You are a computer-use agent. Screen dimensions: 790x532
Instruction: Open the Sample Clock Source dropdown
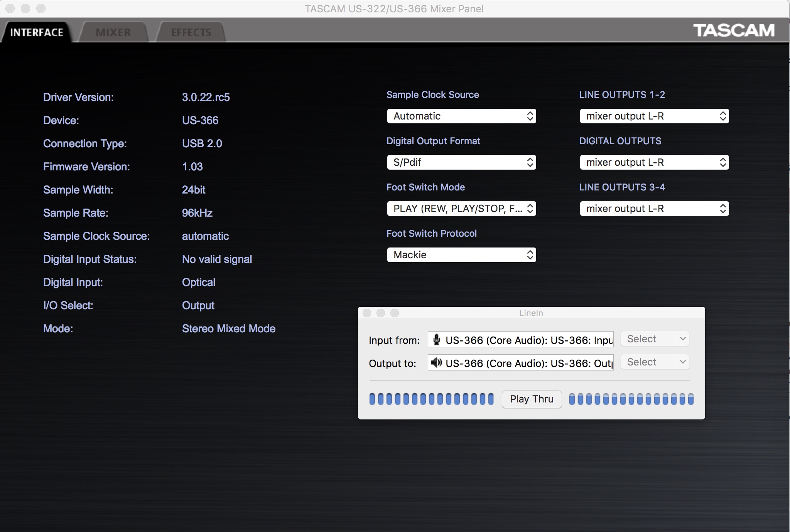click(461, 116)
